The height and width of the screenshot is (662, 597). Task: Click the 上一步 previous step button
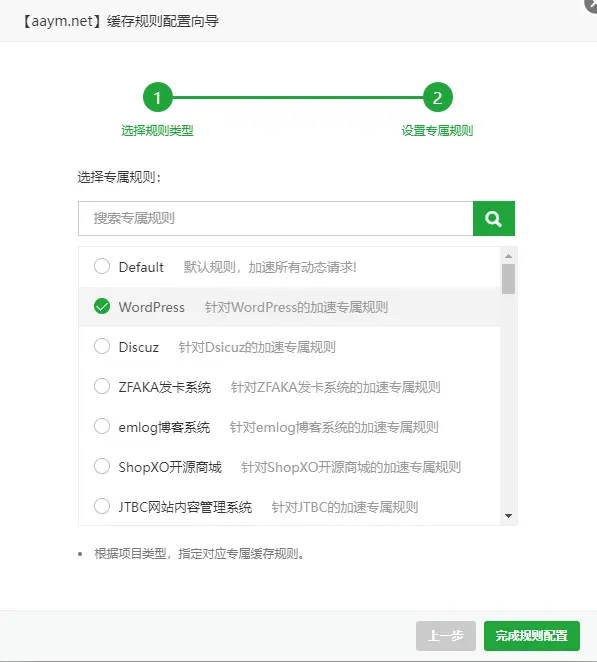(446, 635)
